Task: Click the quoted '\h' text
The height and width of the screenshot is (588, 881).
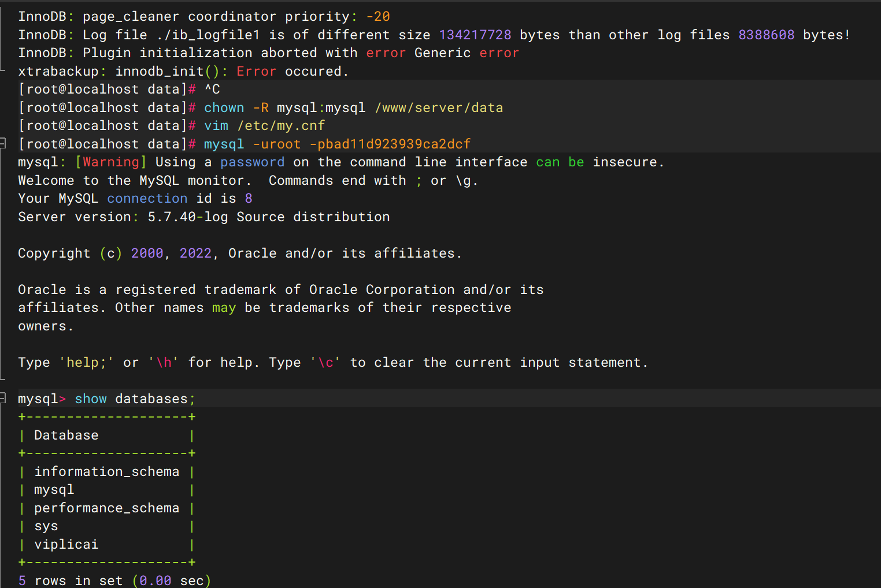Action: [x=164, y=363]
